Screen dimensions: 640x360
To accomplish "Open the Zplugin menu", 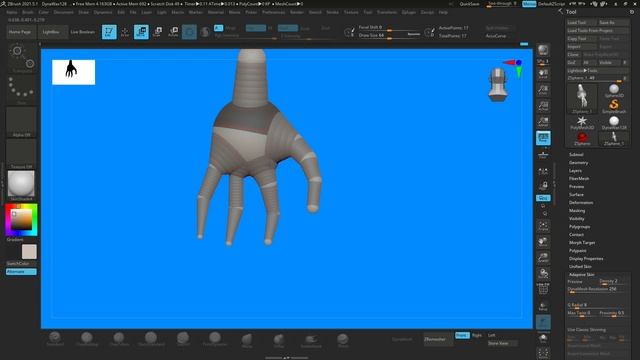I will [x=409, y=12].
